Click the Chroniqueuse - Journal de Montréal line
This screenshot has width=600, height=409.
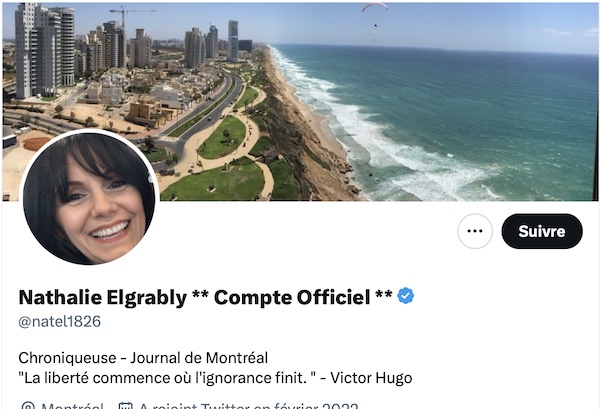tap(143, 358)
